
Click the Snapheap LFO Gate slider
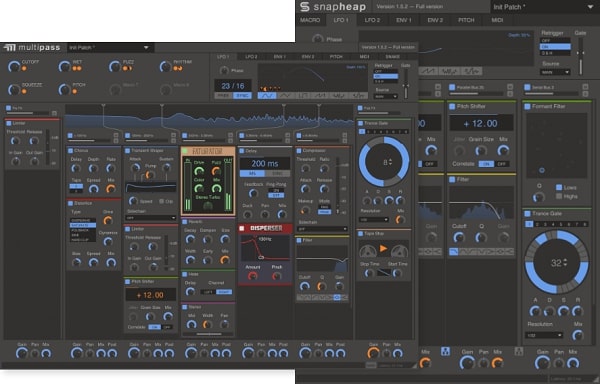pos(580,57)
